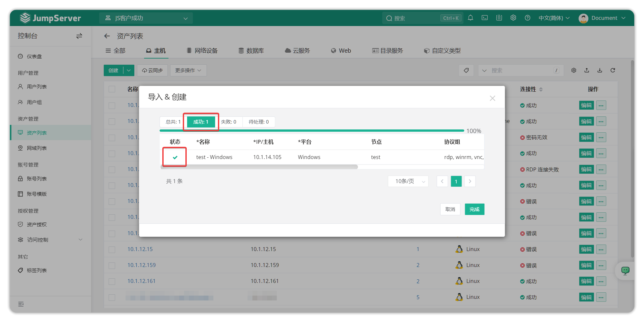Screen dimensions: 644x319
Task: Click the 取消 button in dialog
Action: 450,209
